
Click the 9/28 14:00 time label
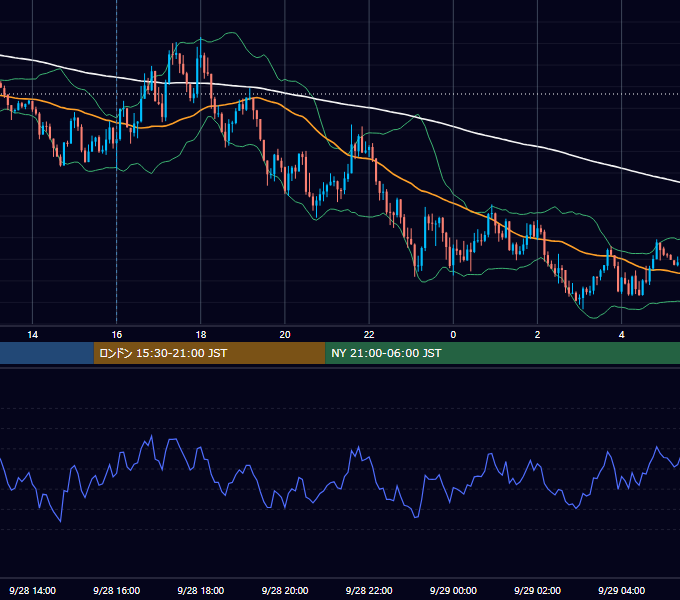[x=33, y=590]
